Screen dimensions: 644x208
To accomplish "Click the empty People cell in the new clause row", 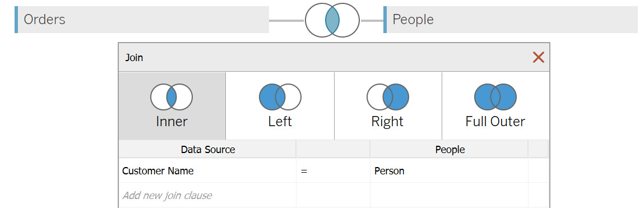I will tap(449, 195).
